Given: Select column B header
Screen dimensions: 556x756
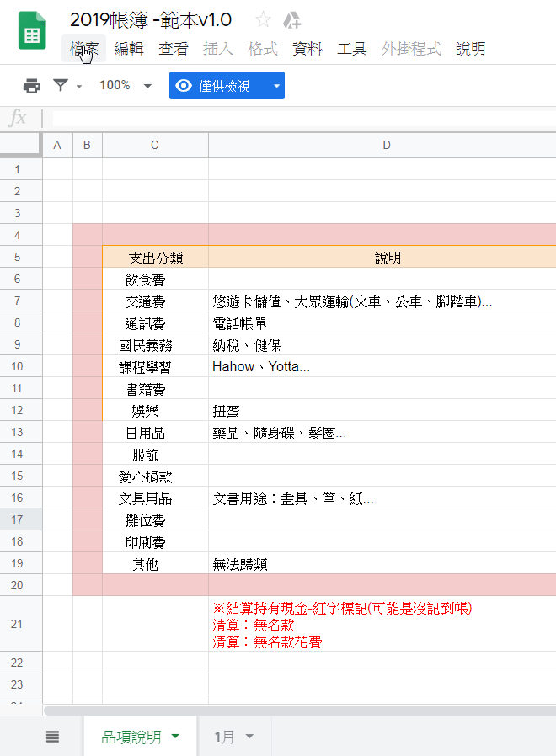Looking at the screenshot, I should [x=87, y=145].
